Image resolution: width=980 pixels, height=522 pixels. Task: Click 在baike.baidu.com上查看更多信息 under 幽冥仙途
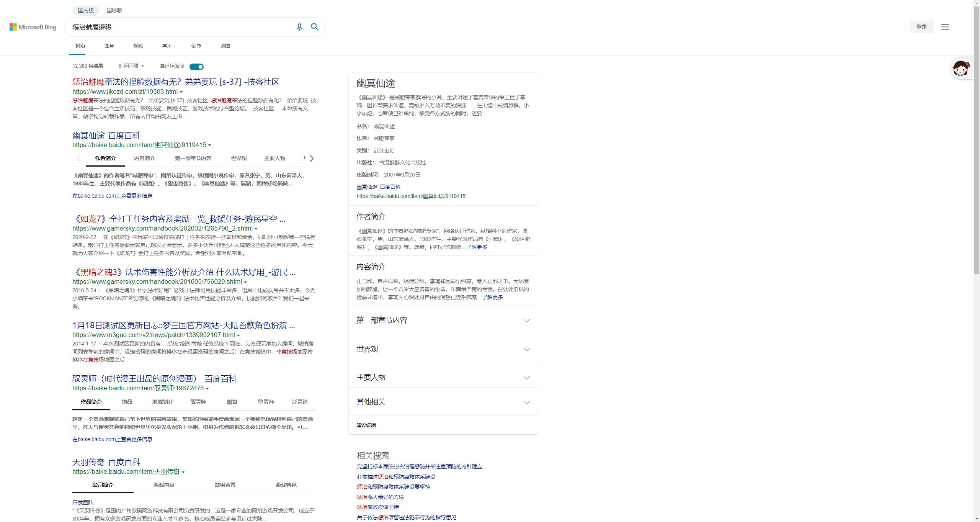pyautogui.click(x=112, y=196)
